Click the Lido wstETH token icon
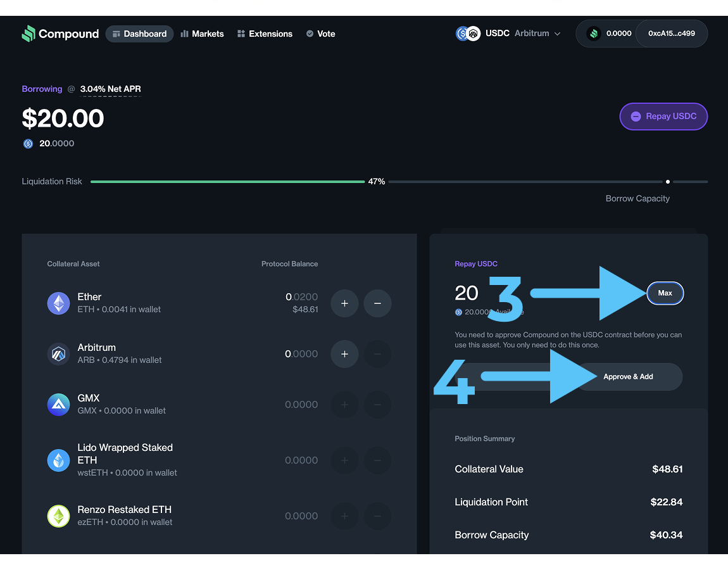The width and height of the screenshot is (728, 570). pos(58,460)
